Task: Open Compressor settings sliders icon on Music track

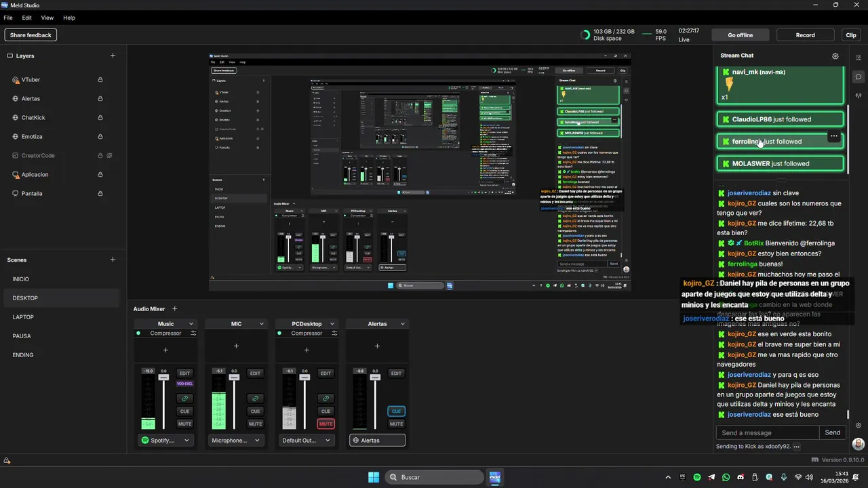Action: click(x=193, y=333)
